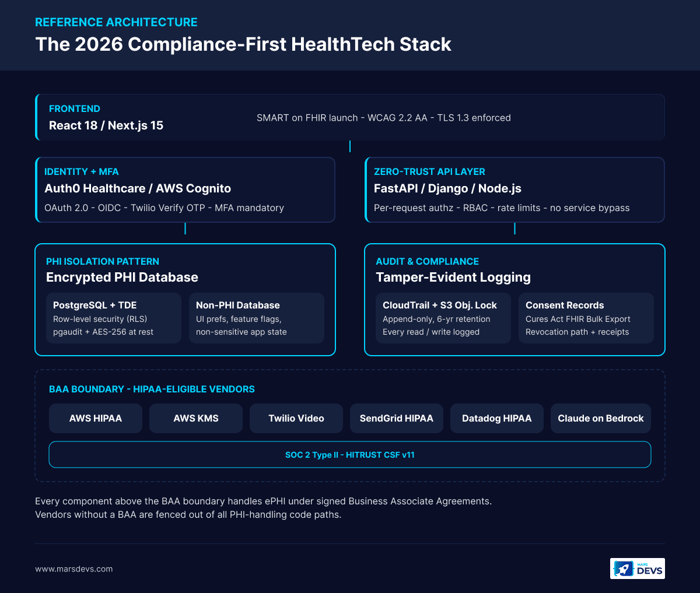Click 'Vendors without a BAA are fenced out' sentence
Screen dimensions: 700x593
pyautogui.click(x=188, y=515)
